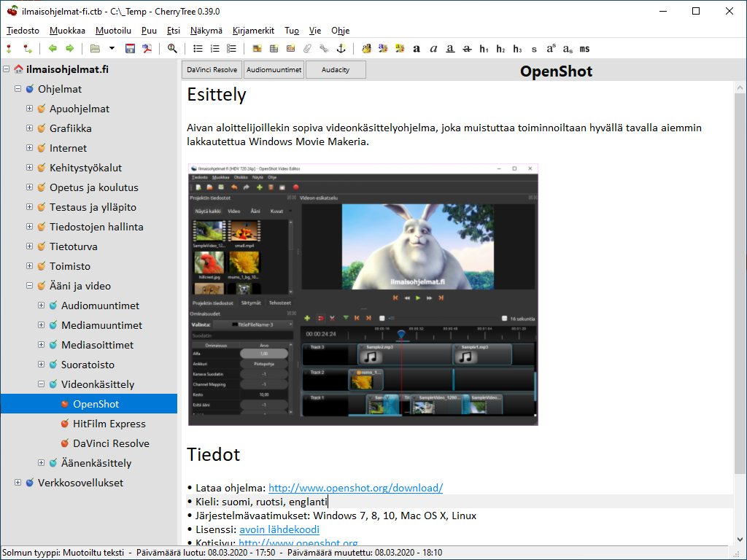This screenshot has height=560, width=747.
Task: Click the open file folder icon
Action: coord(96,49)
